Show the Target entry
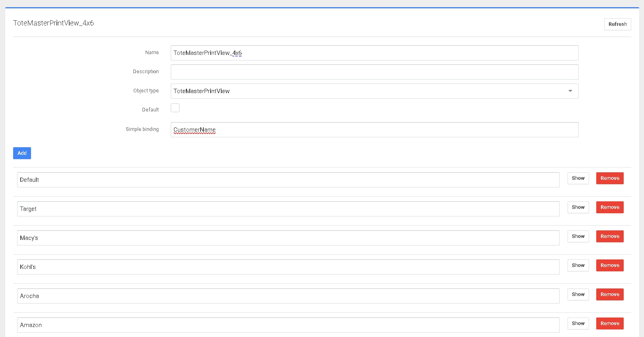The width and height of the screenshot is (644, 337). (x=578, y=207)
